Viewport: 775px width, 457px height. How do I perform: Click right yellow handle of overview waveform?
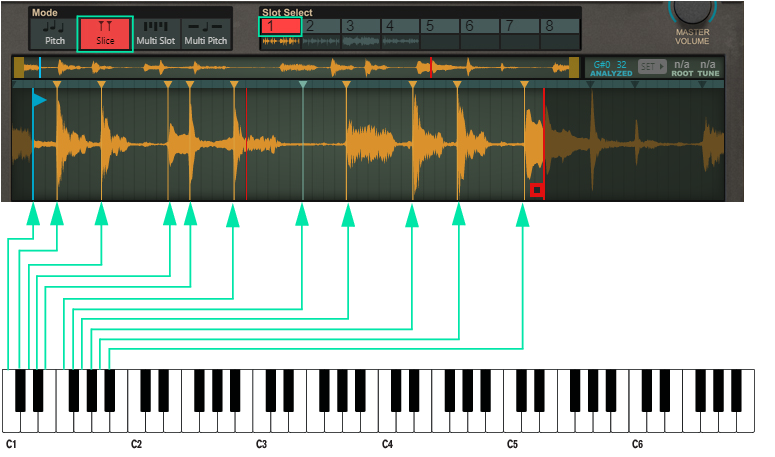(x=574, y=68)
